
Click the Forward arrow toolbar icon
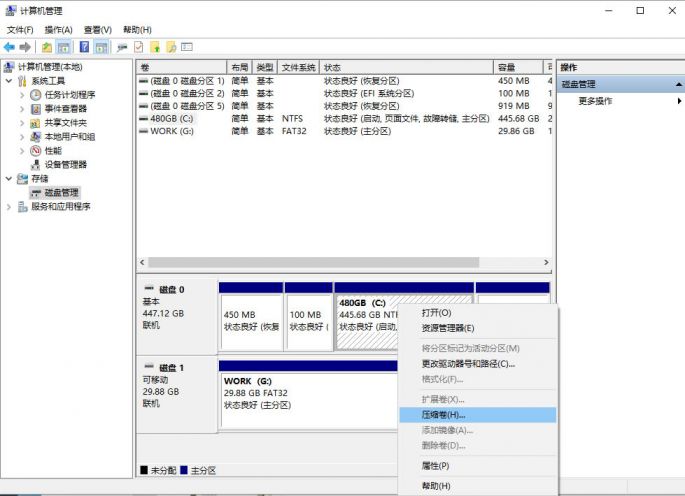[x=25, y=47]
